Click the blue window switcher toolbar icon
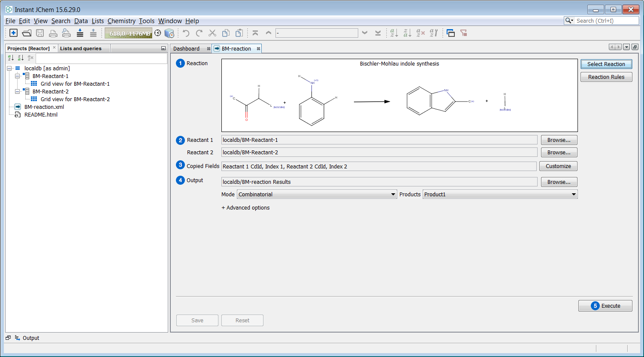The width and height of the screenshot is (644, 357). [450, 33]
